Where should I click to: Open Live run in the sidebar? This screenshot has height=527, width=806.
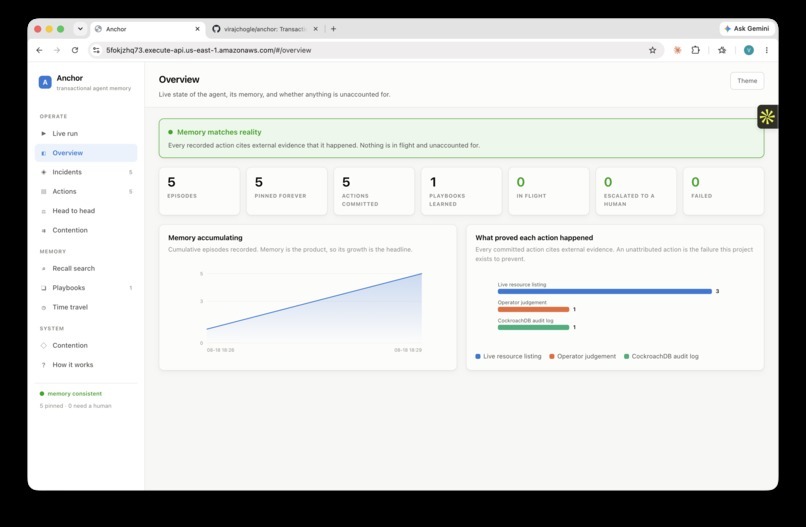[85, 133]
